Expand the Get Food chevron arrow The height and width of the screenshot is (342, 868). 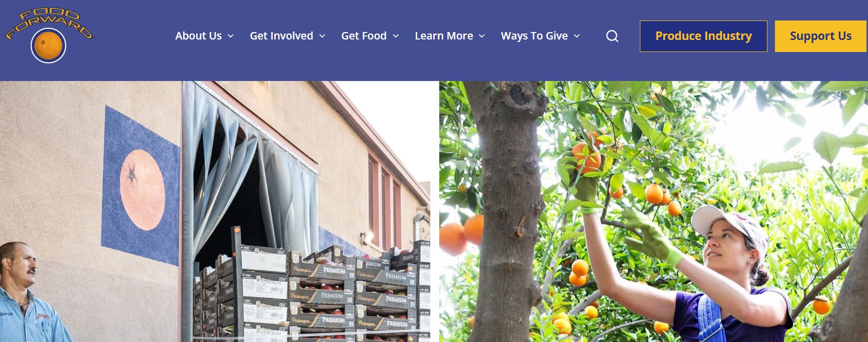(396, 36)
